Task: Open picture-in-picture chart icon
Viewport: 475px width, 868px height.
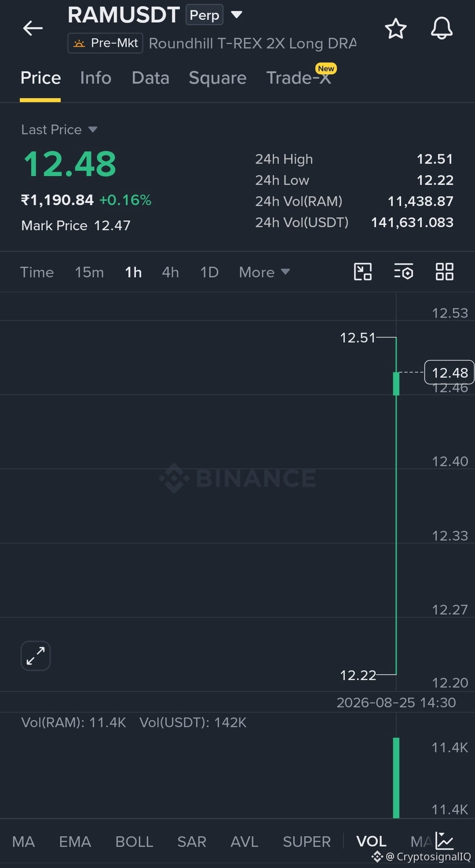Action: 363,272
